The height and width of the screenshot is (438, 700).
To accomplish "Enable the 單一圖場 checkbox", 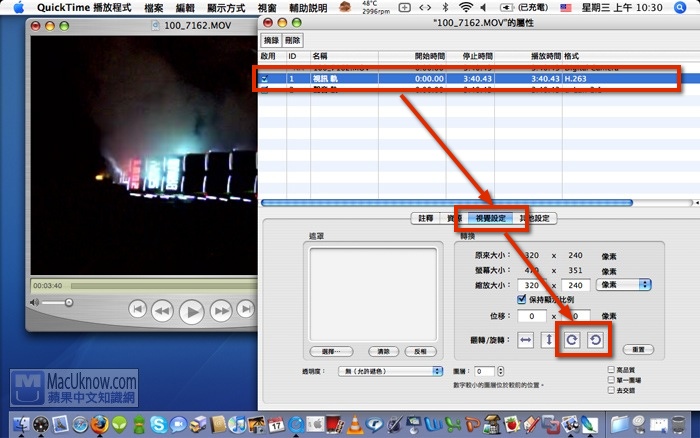I will coord(611,380).
